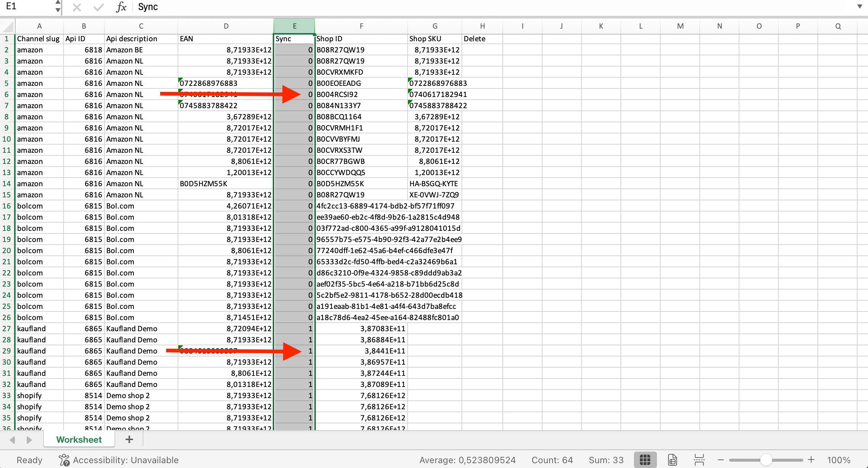Click bolcom cell in row 16

[39, 206]
